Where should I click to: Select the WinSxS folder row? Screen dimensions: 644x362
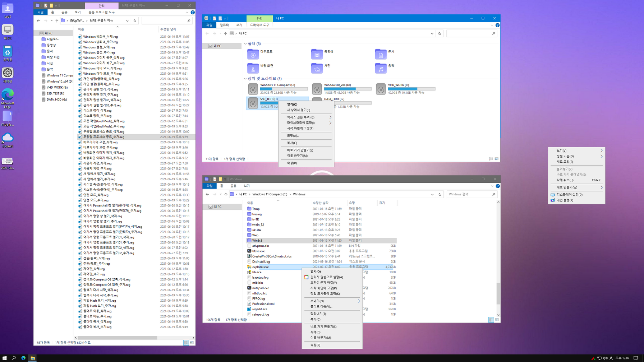pyautogui.click(x=321, y=241)
